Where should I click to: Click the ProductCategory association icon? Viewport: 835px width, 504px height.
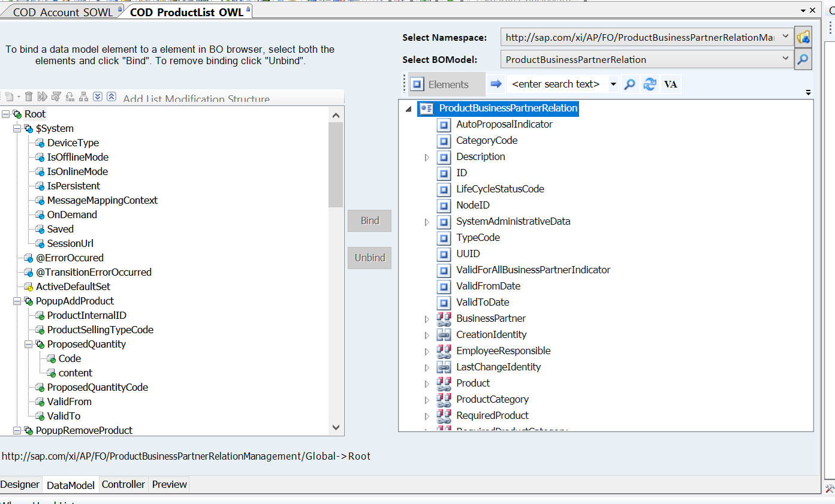[x=444, y=399]
